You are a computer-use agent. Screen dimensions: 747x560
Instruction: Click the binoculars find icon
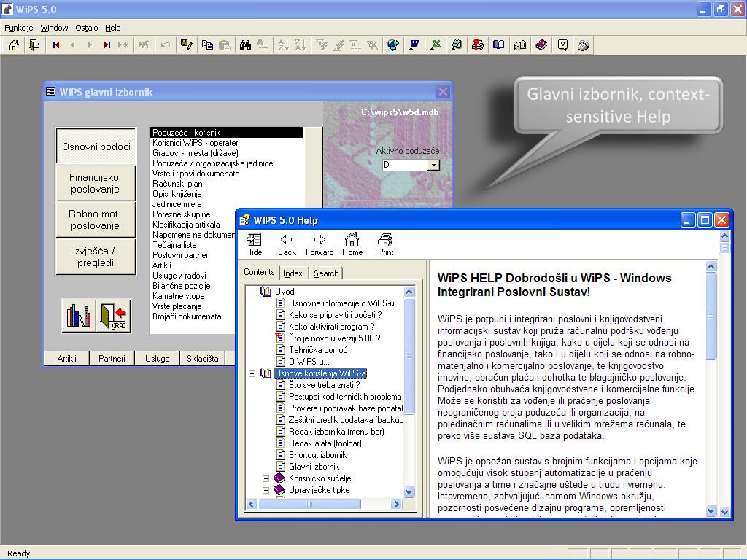(x=245, y=45)
